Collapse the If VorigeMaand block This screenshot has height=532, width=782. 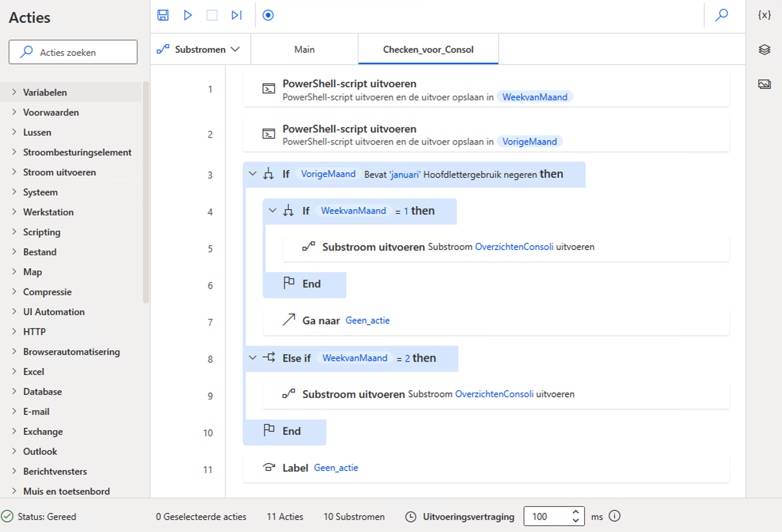pyautogui.click(x=253, y=174)
